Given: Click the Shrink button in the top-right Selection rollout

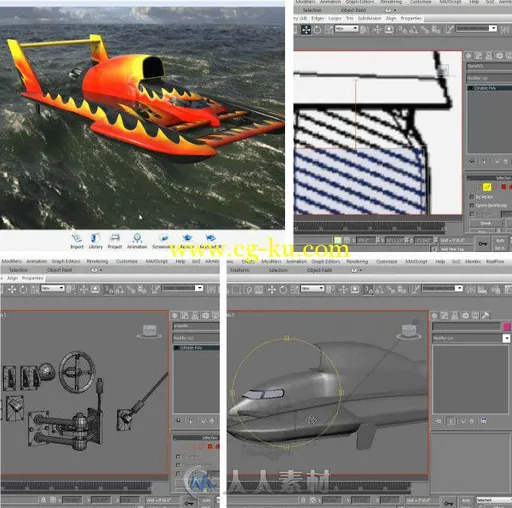Looking at the screenshot, I should coord(486,223).
